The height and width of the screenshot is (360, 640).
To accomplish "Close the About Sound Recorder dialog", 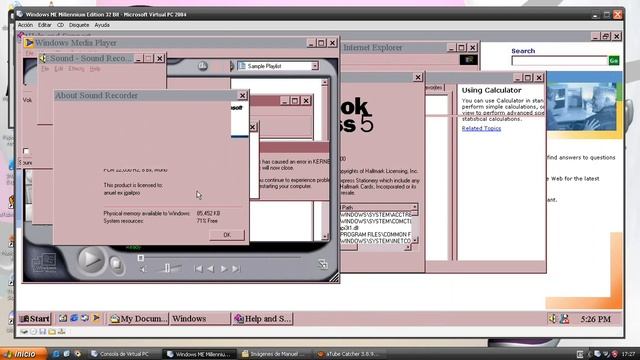I will (242, 95).
